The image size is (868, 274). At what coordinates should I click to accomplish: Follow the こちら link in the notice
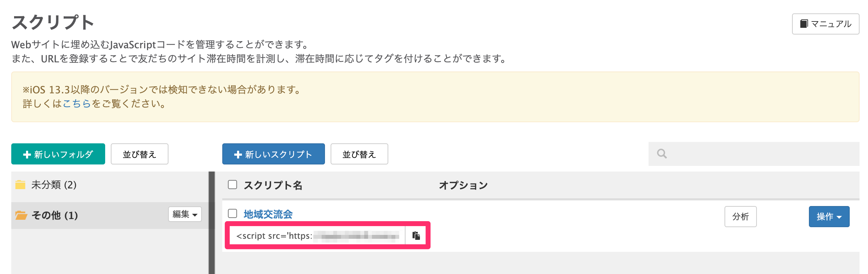pos(77,104)
